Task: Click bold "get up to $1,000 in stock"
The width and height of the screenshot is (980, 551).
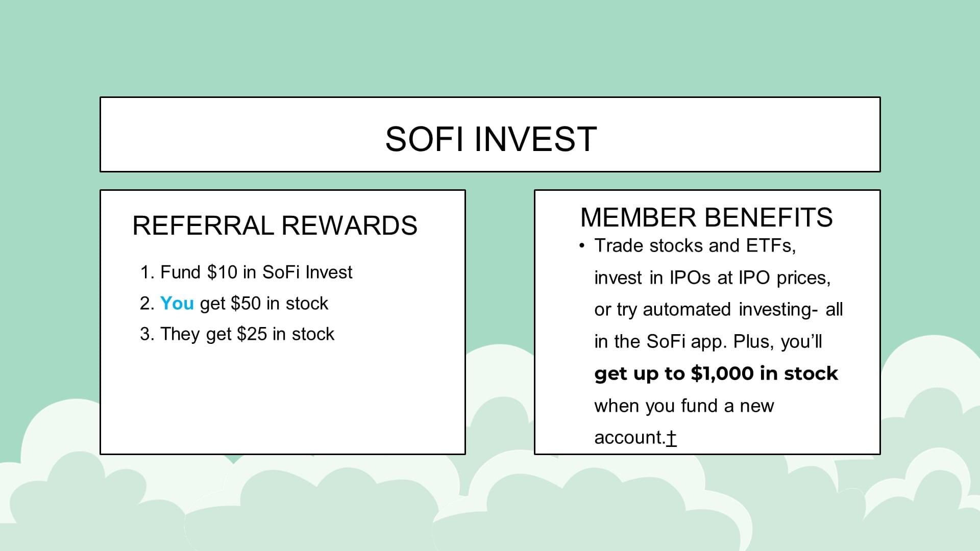Action: point(716,373)
